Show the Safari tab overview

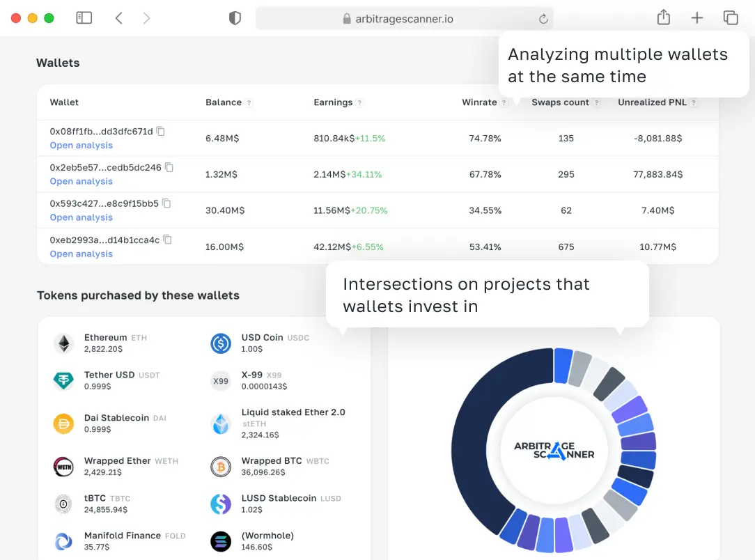(x=730, y=18)
